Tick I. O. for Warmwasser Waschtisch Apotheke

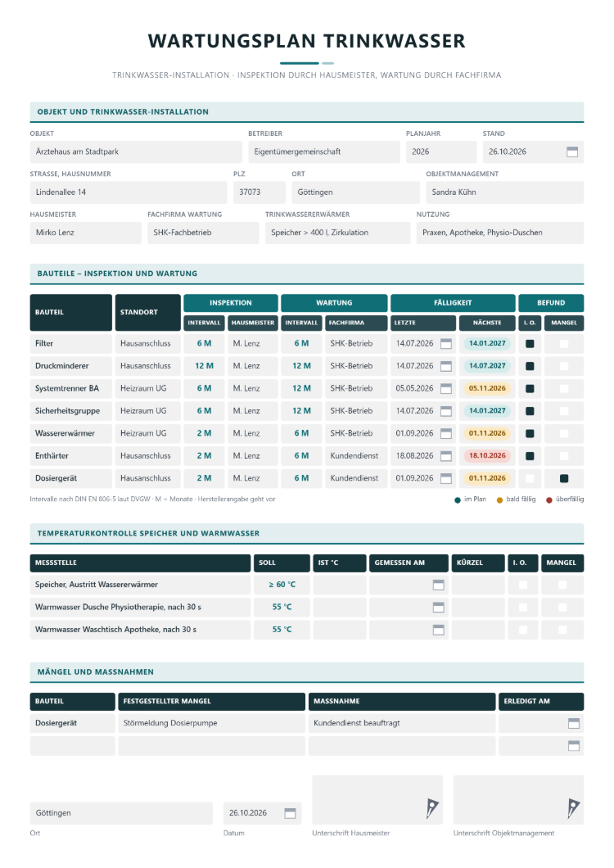[522, 630]
